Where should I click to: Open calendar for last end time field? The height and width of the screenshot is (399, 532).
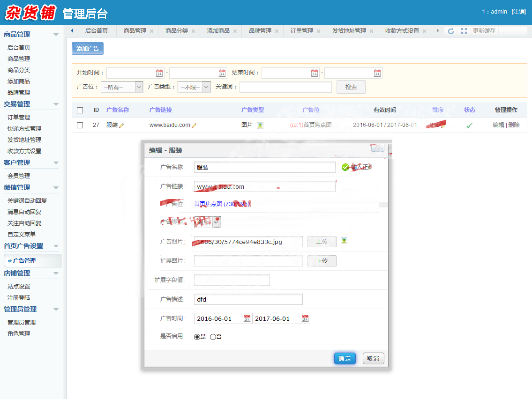point(377,73)
